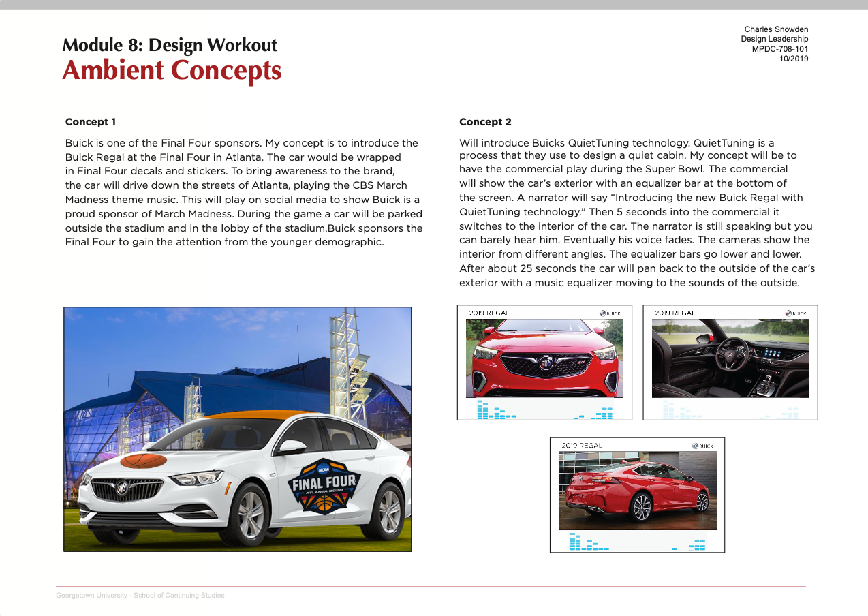Viewport: 868px width, 616px height.
Task: Click equalizer bars under front-view photo
Action: (x=544, y=409)
